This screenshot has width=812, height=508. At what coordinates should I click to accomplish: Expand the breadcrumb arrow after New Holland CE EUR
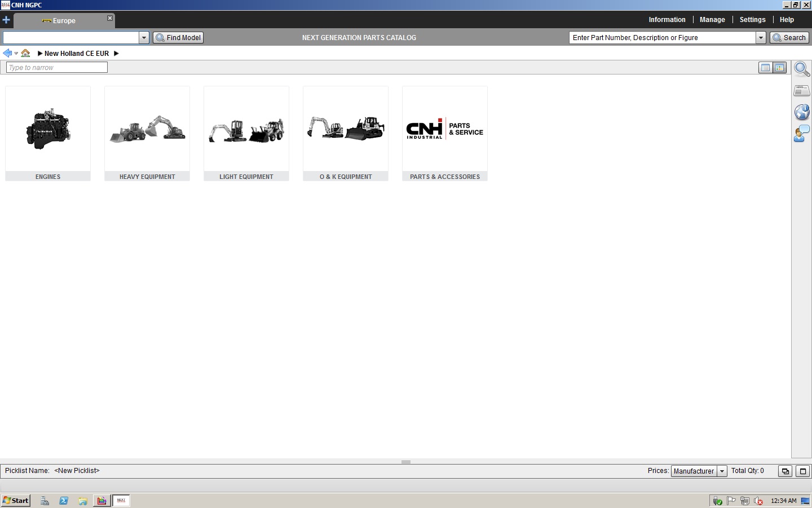point(116,54)
